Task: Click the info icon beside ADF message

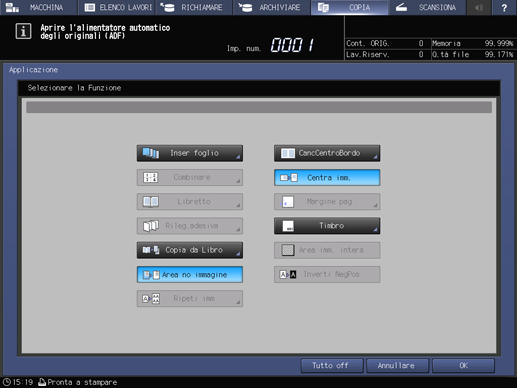Action: [23, 31]
